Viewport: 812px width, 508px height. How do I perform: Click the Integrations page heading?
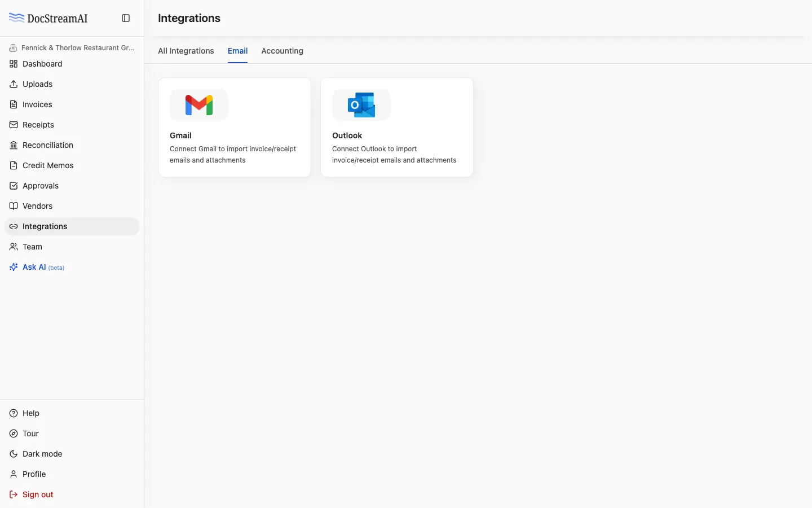[189, 18]
